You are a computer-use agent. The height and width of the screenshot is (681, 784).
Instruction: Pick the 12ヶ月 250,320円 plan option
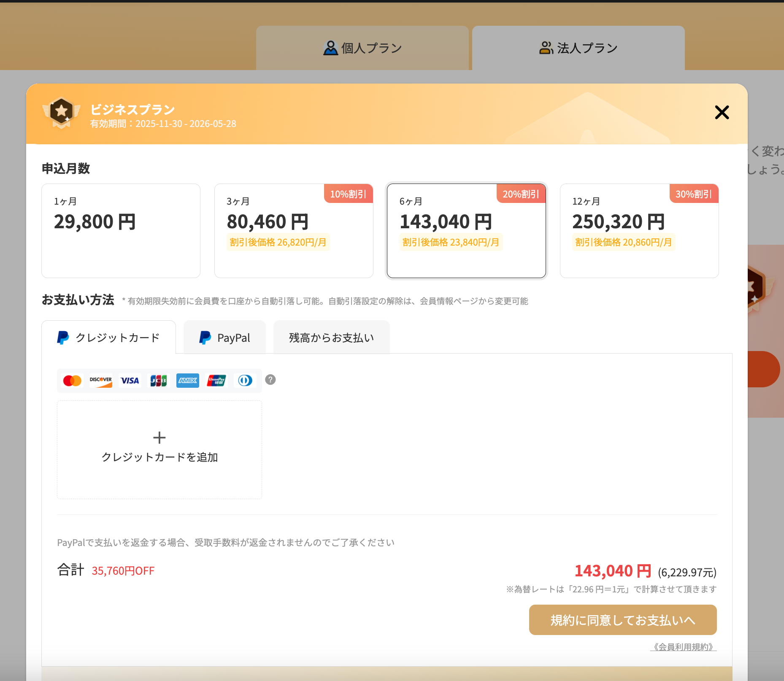(x=639, y=230)
